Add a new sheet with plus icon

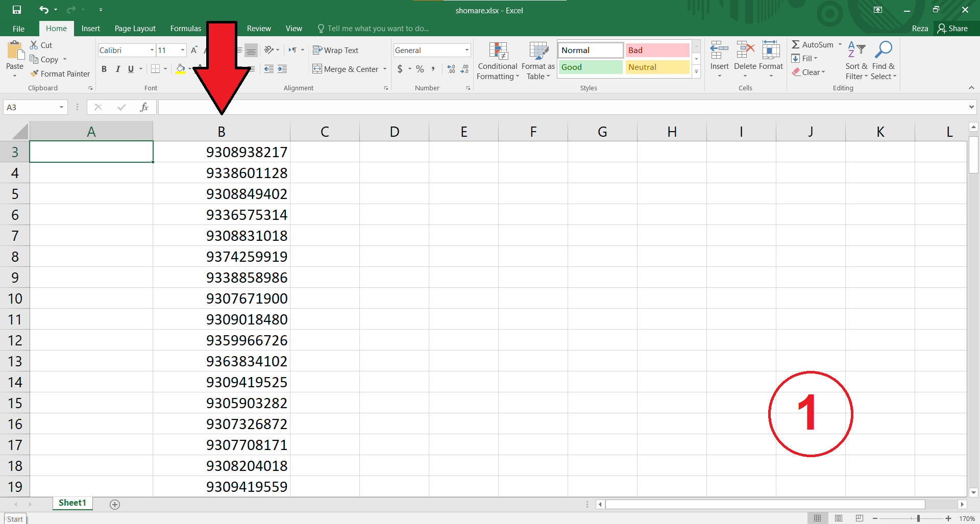tap(115, 504)
